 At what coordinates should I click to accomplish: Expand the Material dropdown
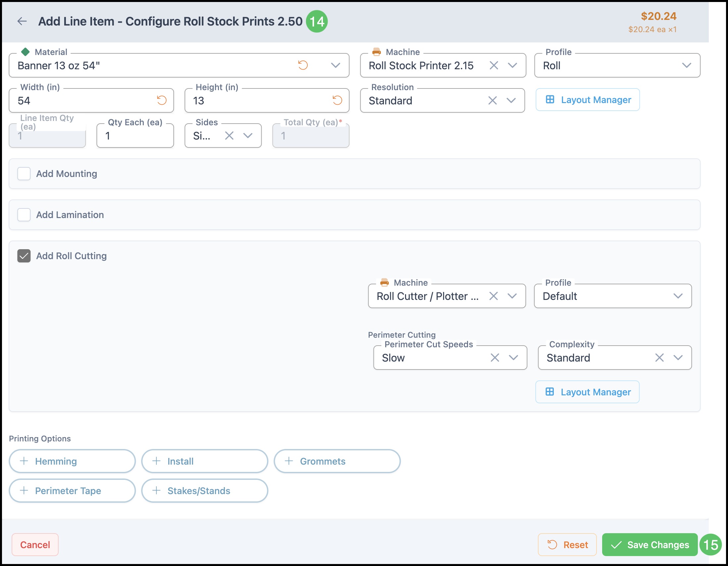pos(335,65)
